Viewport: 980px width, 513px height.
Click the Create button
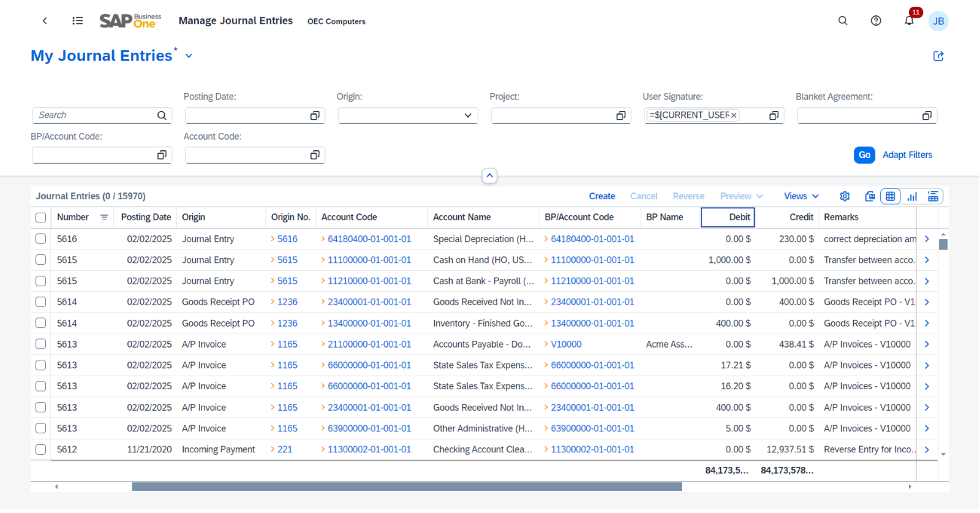(602, 196)
